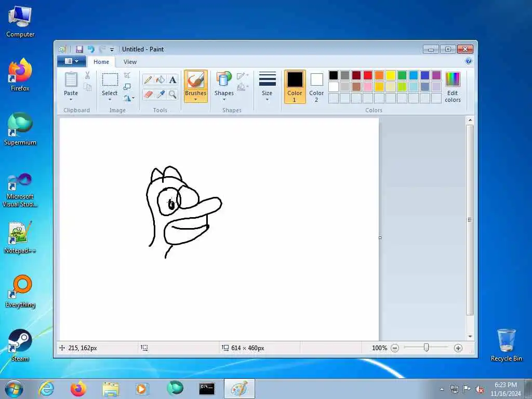Select the Eraser tool
This screenshot has height=399, width=532.
[x=148, y=95]
